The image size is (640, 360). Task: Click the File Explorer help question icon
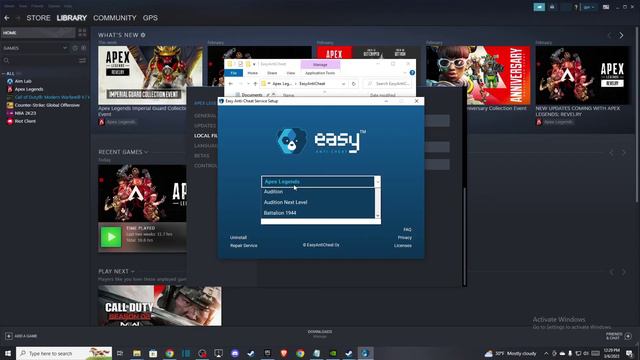(x=412, y=73)
